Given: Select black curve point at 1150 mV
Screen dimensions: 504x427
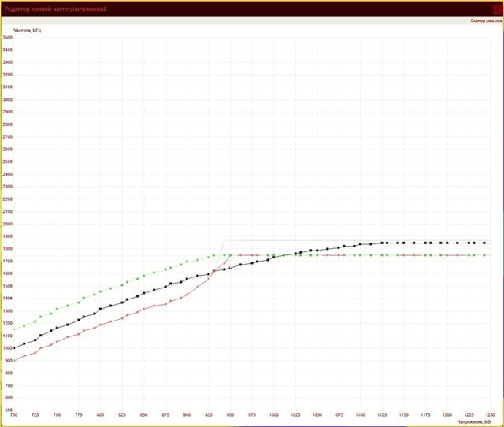Looking at the screenshot, I should coord(404,243).
